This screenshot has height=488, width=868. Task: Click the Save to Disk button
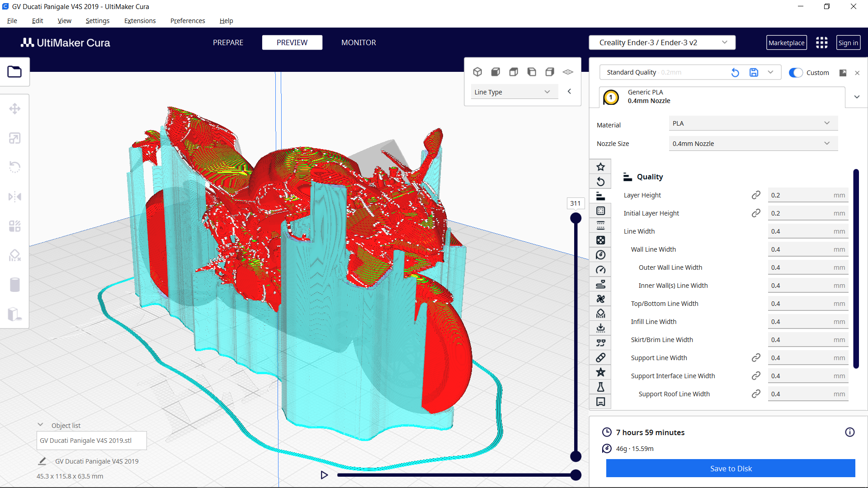coord(730,468)
